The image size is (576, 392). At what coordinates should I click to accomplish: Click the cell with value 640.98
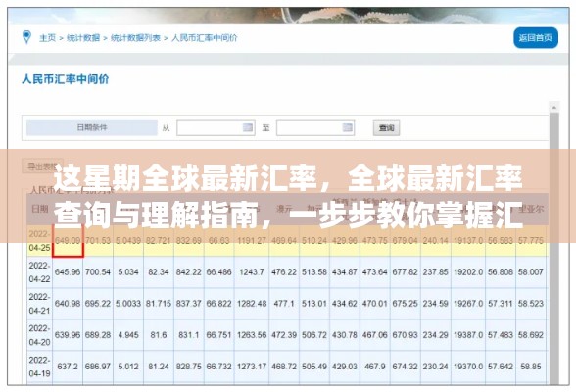tap(68, 304)
